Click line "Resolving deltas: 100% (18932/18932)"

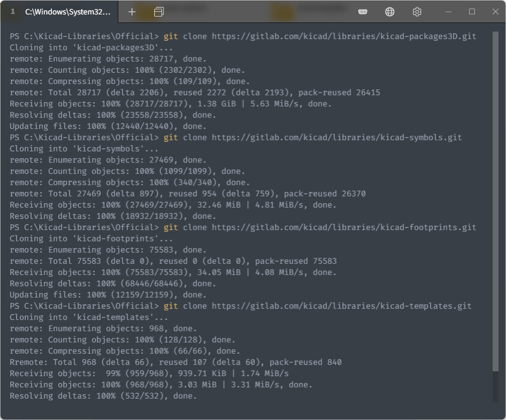(113, 216)
